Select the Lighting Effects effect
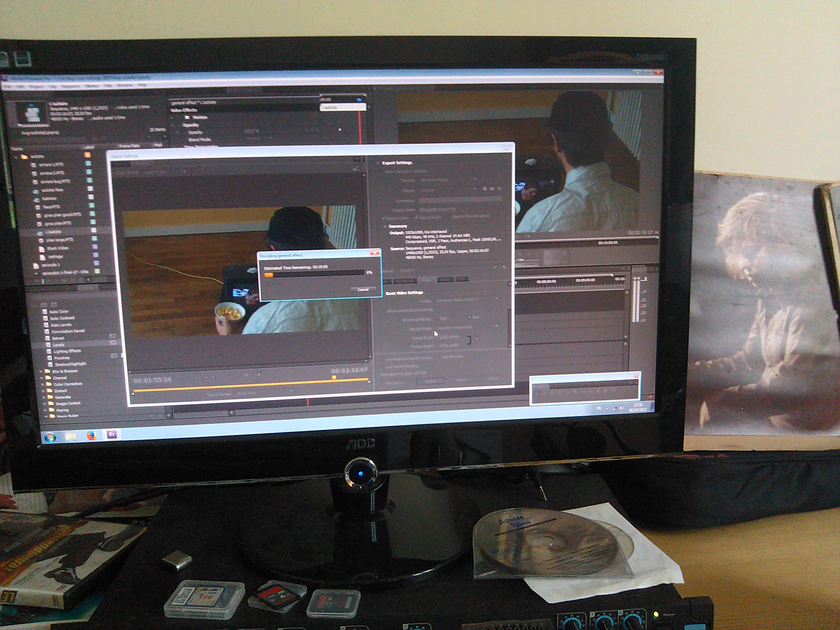840x630 pixels. point(67,351)
